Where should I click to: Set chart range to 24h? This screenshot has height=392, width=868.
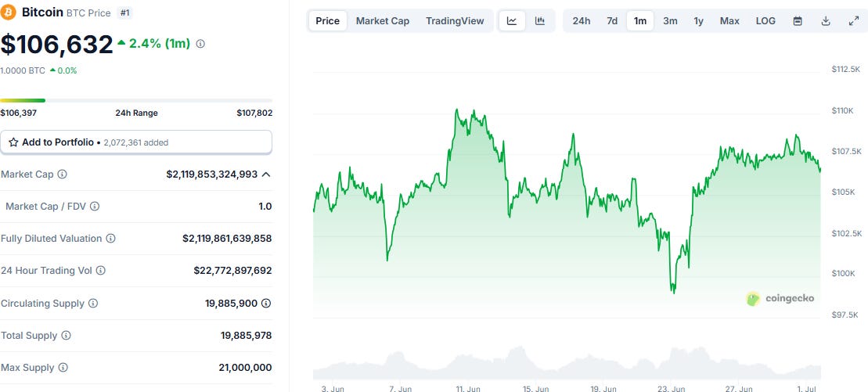(582, 21)
